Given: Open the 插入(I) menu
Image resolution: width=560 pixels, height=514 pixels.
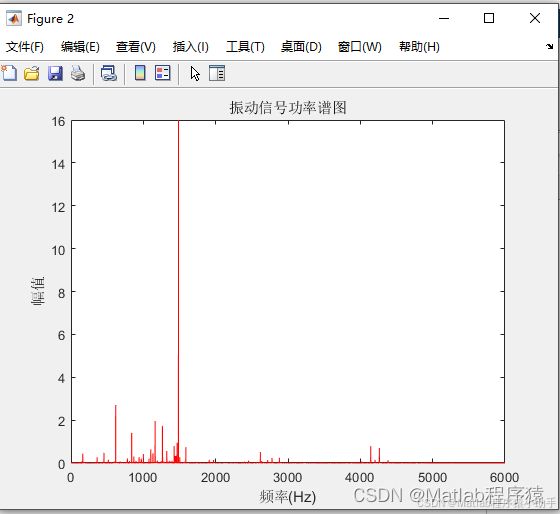Looking at the screenshot, I should click(x=190, y=47).
